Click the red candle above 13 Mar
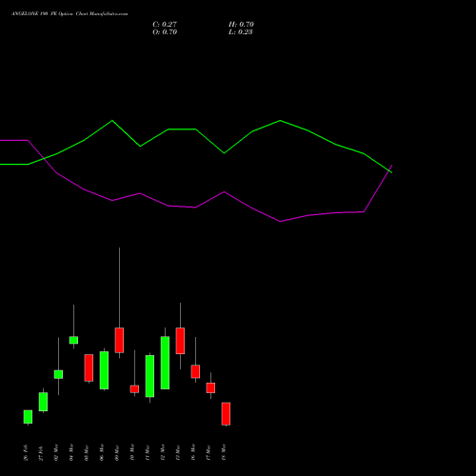 tap(180, 341)
